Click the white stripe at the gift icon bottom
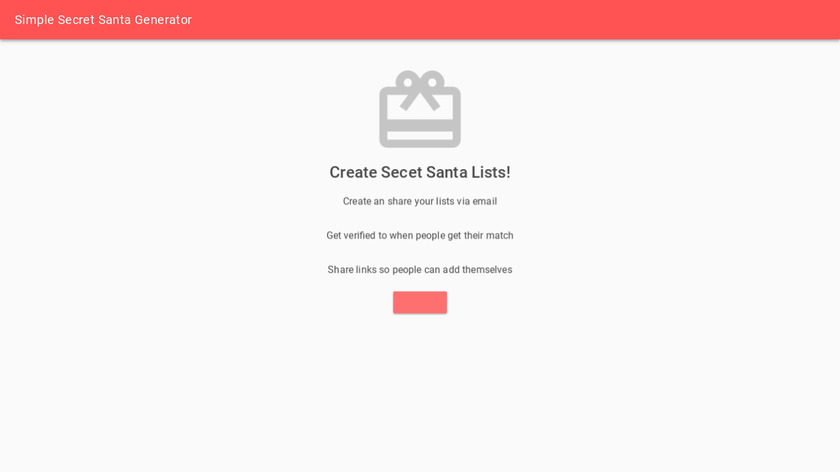Viewport: 840px width, 472px height. pyautogui.click(x=420, y=136)
